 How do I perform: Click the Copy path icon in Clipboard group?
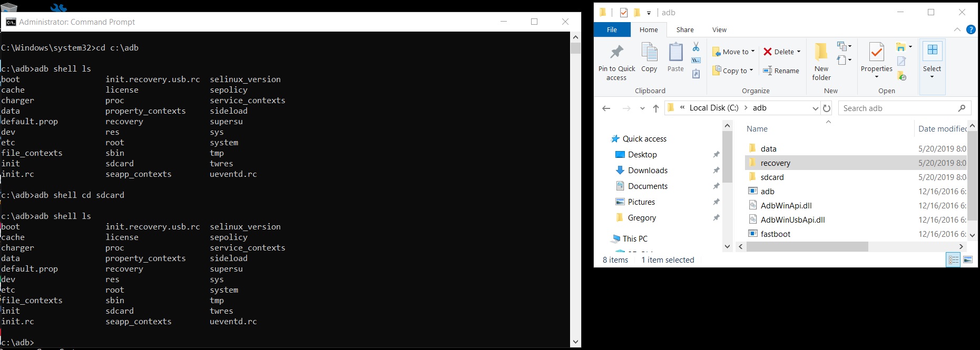point(696,60)
